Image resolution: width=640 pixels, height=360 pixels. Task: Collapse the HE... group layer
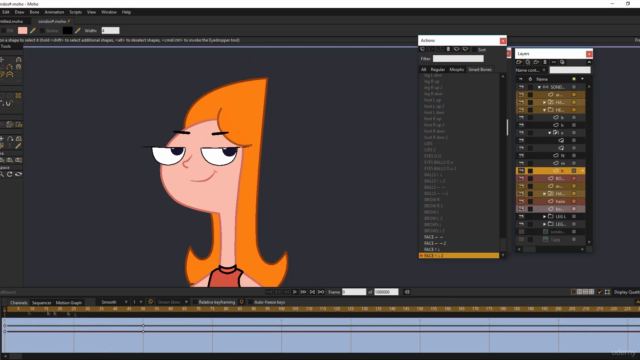click(544, 110)
